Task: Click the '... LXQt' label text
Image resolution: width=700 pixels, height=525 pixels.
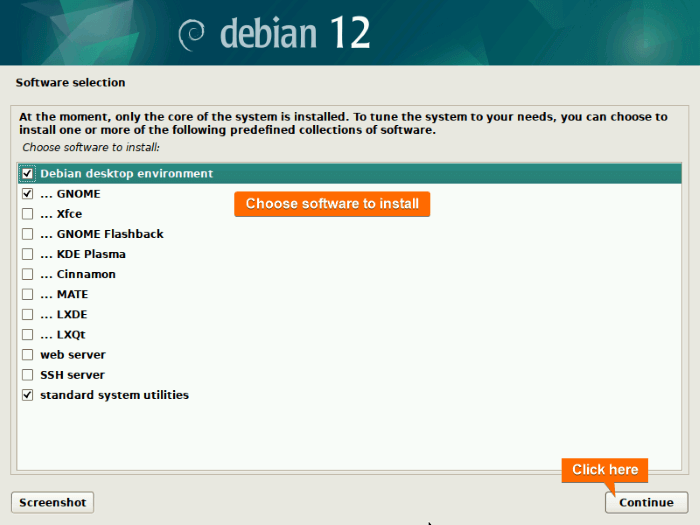Action: (62, 335)
